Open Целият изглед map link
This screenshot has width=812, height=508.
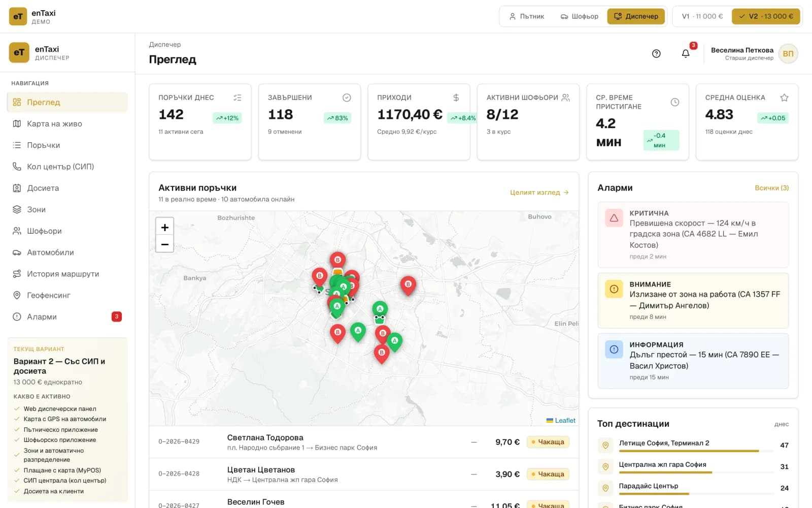539,193
